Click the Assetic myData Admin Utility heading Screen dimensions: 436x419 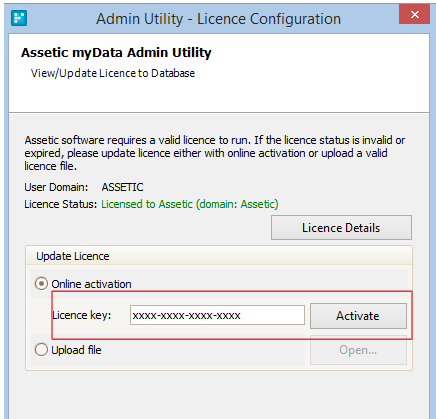tap(116, 53)
